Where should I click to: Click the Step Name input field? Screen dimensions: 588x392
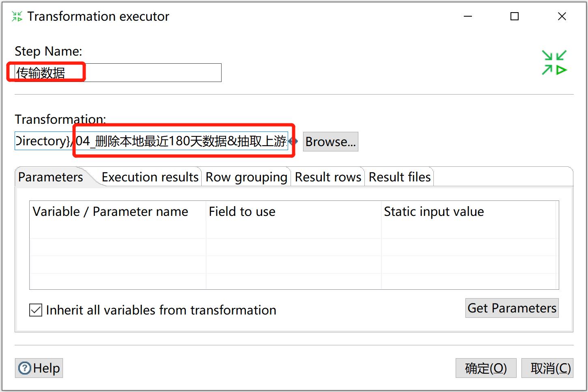click(118, 73)
